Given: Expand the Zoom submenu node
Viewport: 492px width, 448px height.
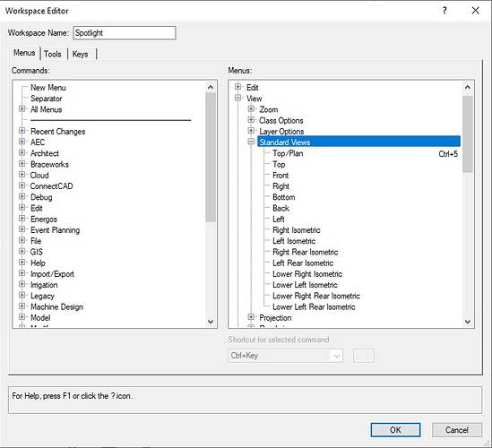Looking at the screenshot, I should (x=251, y=108).
